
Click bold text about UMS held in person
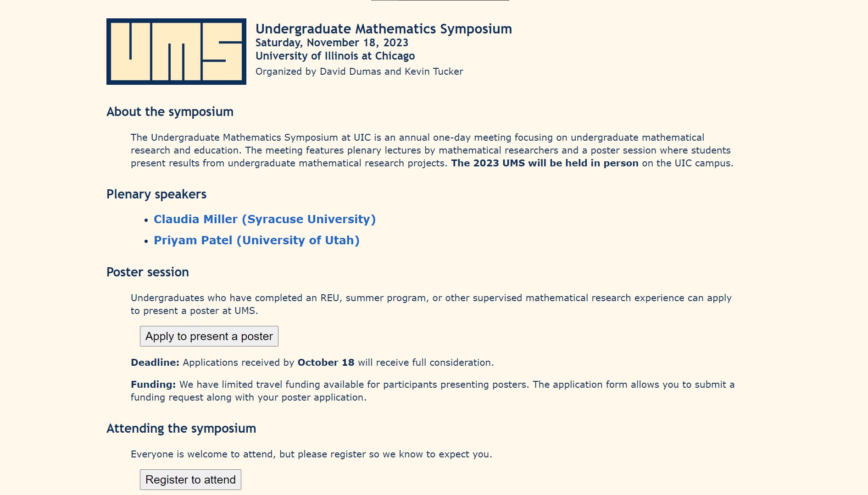(x=545, y=163)
